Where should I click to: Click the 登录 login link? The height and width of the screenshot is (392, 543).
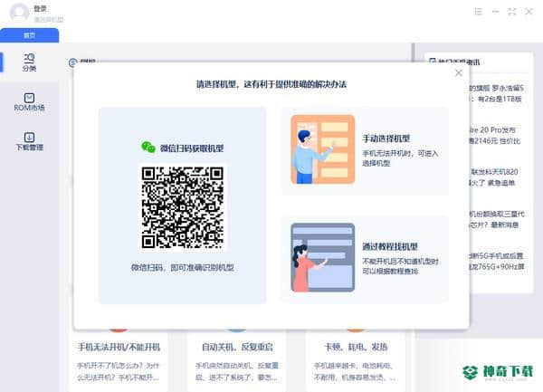point(40,9)
